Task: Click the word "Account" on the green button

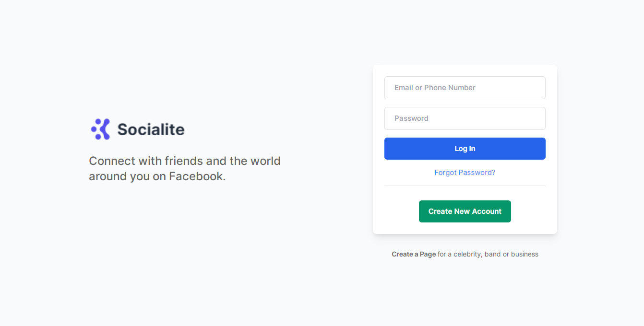Action: pyautogui.click(x=486, y=211)
